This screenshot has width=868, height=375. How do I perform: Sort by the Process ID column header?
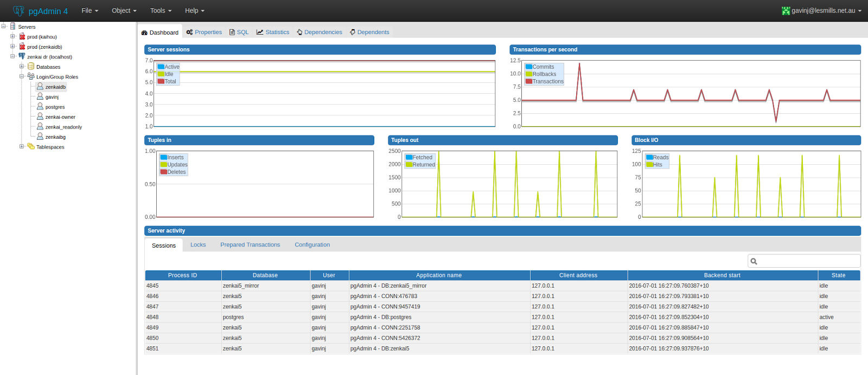pos(183,275)
